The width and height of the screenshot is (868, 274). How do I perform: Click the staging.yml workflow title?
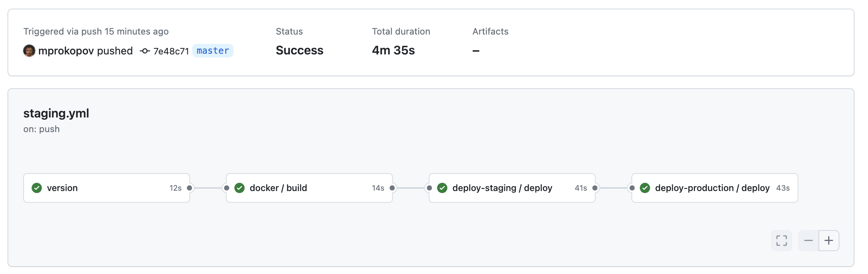click(x=56, y=113)
